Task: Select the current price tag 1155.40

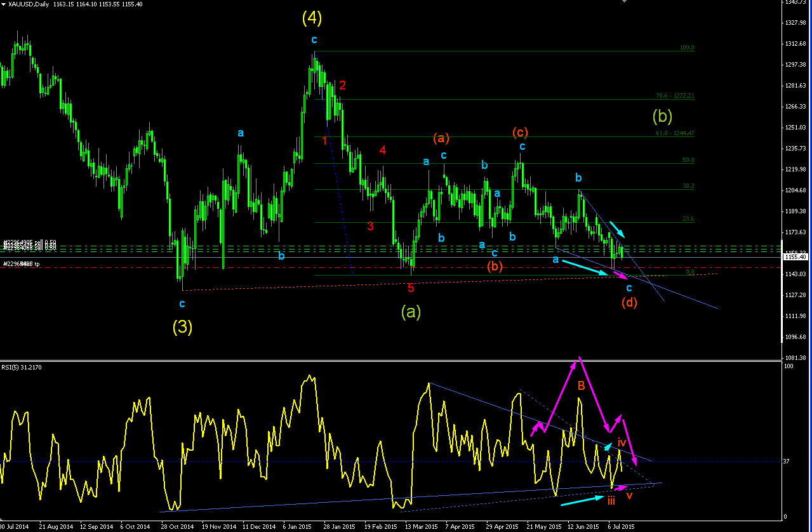Action: (x=797, y=256)
